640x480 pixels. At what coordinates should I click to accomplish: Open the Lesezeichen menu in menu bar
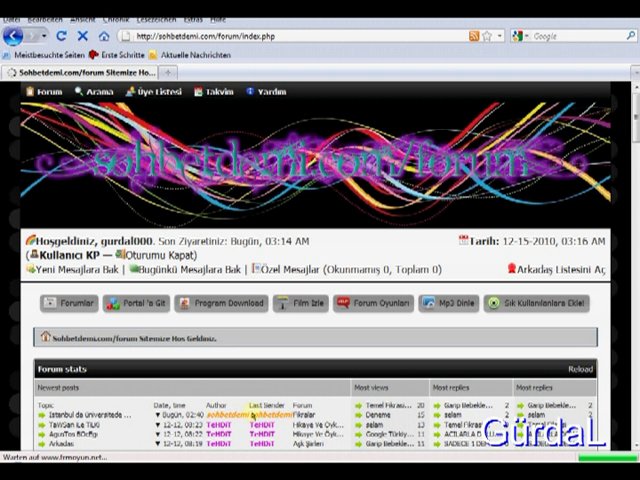pyautogui.click(x=158, y=19)
